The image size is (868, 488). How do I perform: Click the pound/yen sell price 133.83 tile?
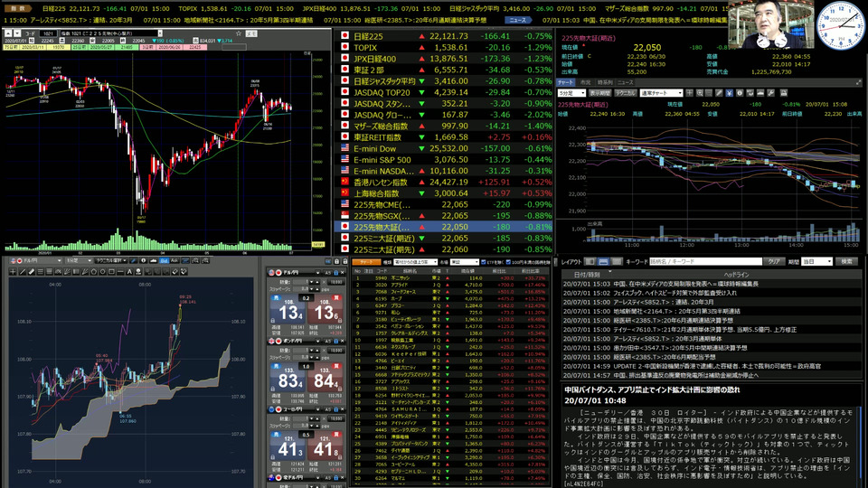pos(287,379)
